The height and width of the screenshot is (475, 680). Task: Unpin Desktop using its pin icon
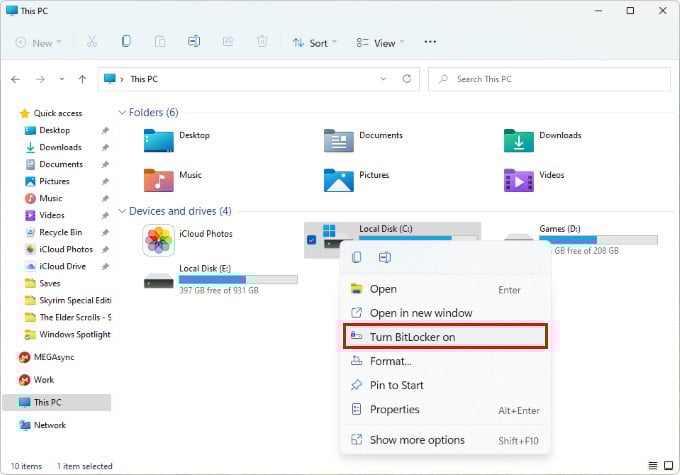point(105,130)
